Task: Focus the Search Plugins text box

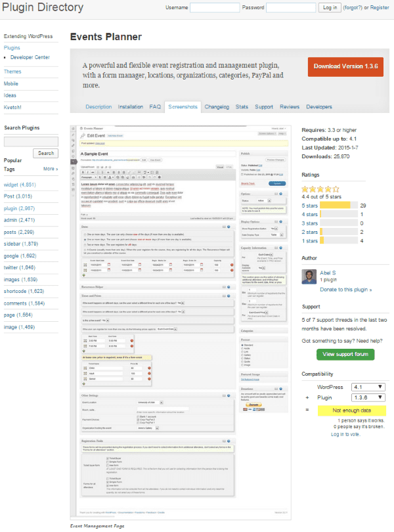Action: 31,141
